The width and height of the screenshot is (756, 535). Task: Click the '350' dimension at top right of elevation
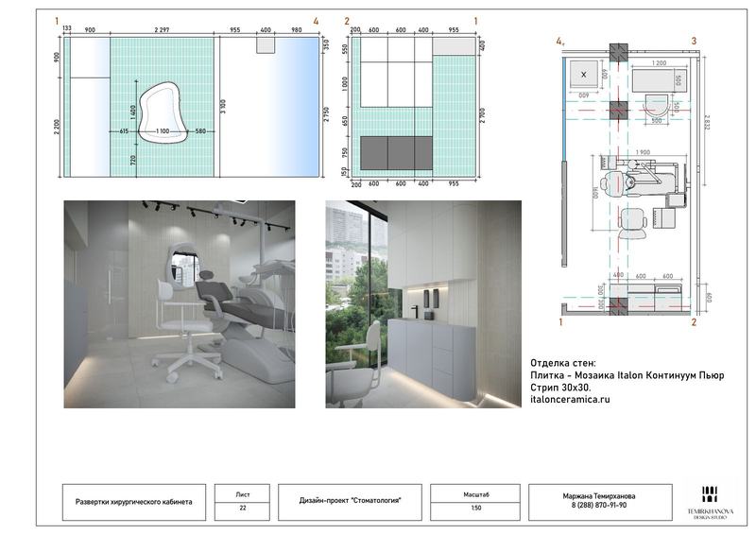326,45
